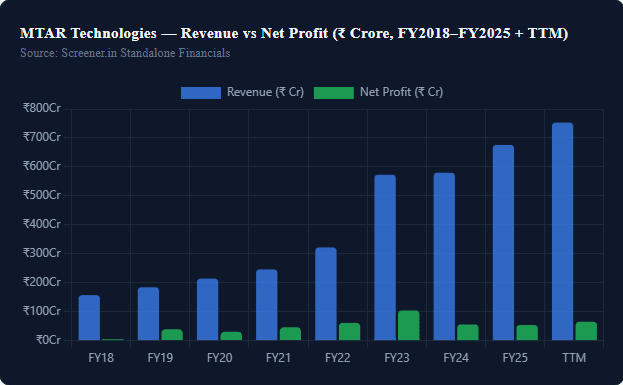This screenshot has width=623, height=385.
Task: Click the ₹500Cr y-axis label
Action: [42, 195]
